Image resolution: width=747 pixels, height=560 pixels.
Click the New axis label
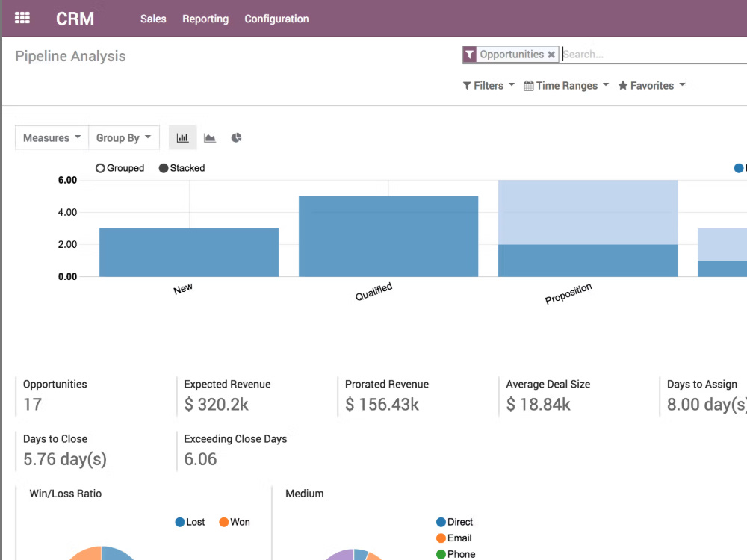(x=183, y=288)
